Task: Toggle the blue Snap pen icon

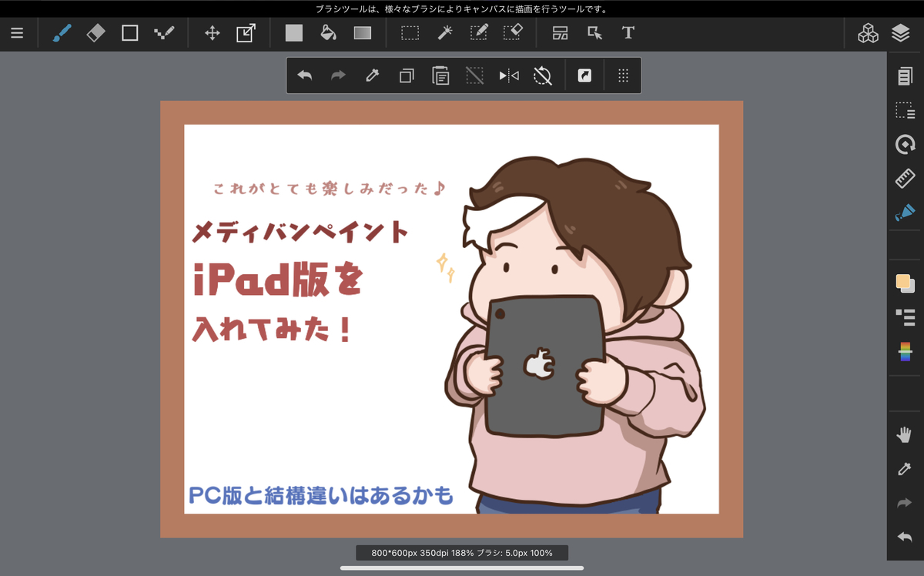Action: [x=905, y=213]
